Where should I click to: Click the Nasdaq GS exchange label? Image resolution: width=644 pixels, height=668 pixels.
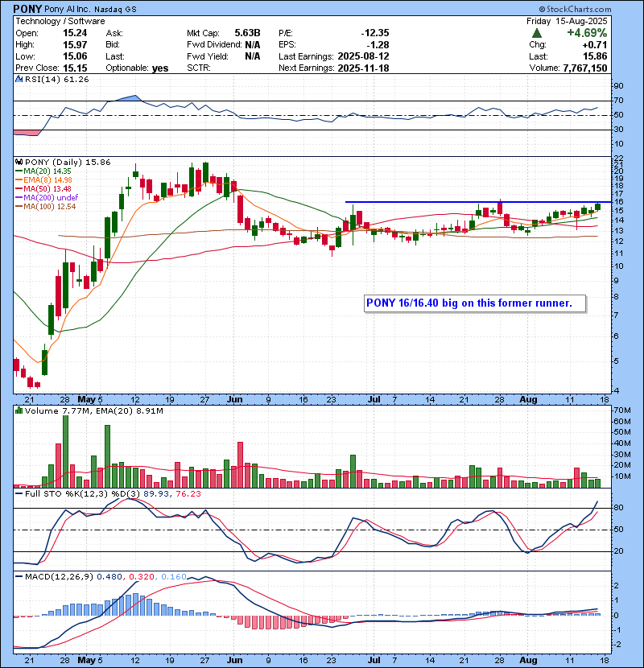pyautogui.click(x=115, y=10)
